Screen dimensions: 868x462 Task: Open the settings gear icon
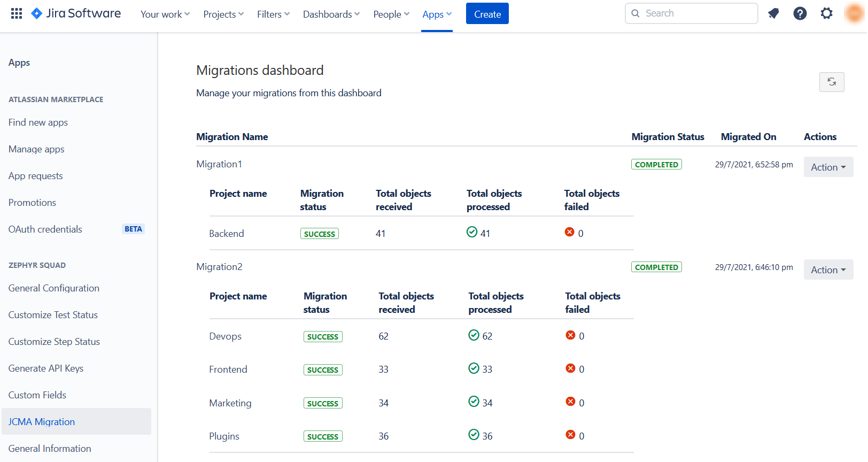pyautogui.click(x=827, y=13)
